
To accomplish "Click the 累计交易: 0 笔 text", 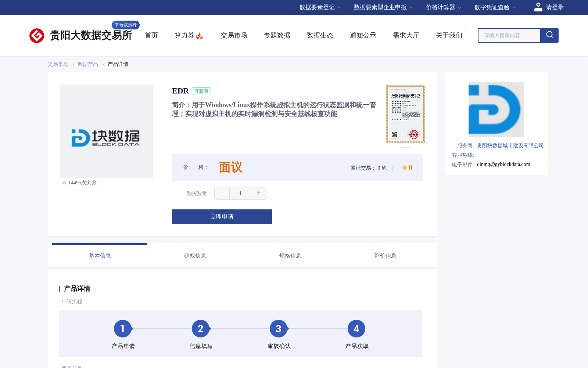I will coord(369,168).
